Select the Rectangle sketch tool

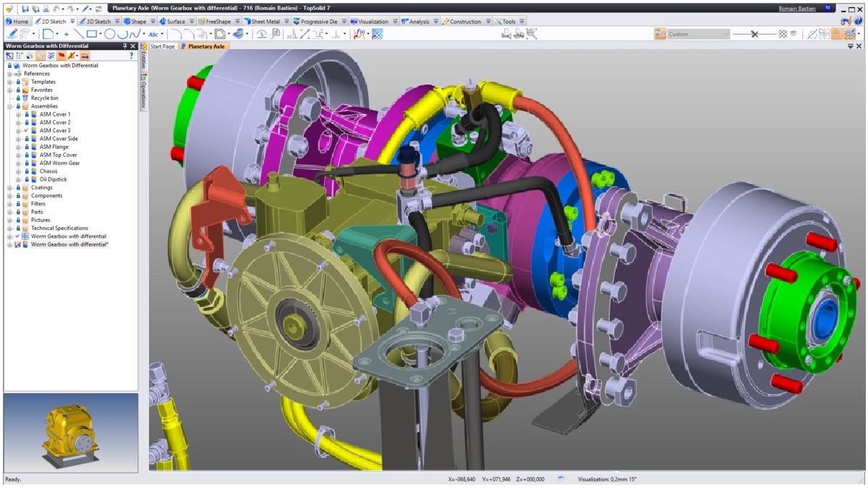click(93, 34)
